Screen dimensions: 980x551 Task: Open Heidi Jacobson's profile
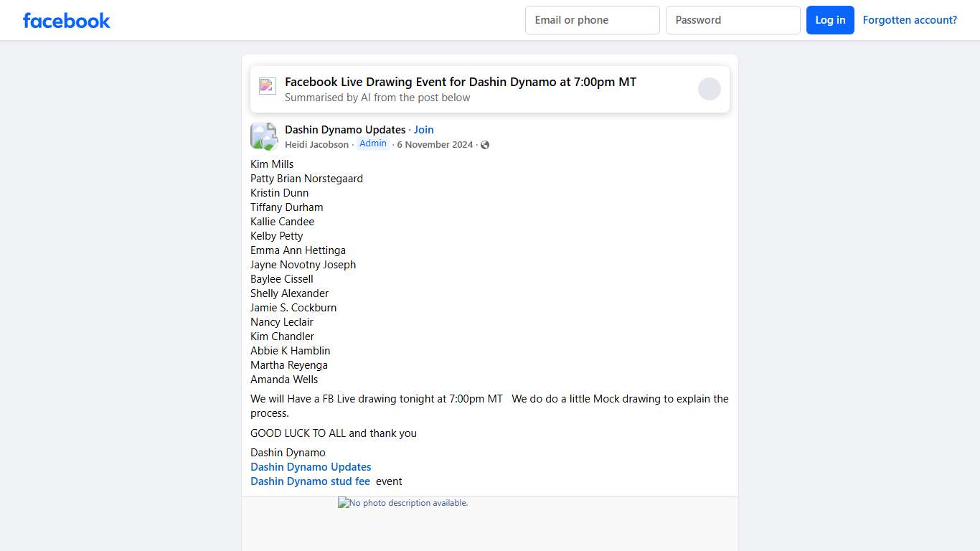(316, 145)
